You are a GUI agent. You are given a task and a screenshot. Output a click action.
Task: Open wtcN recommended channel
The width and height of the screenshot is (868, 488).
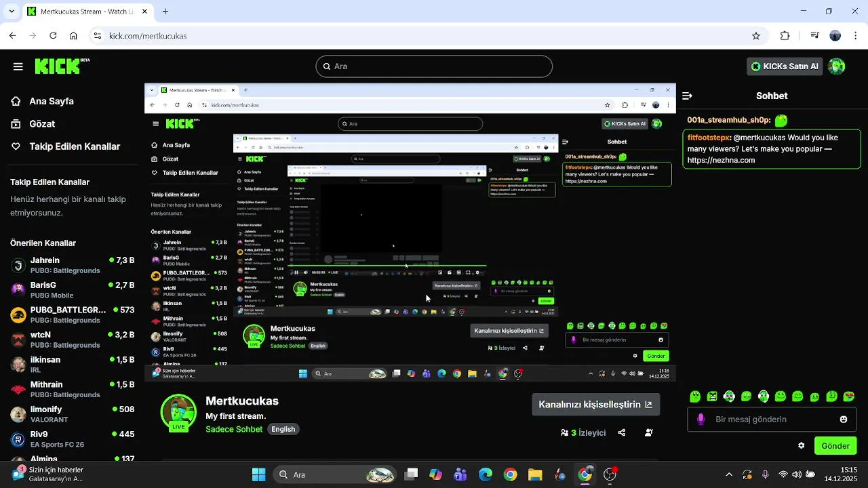click(x=72, y=340)
